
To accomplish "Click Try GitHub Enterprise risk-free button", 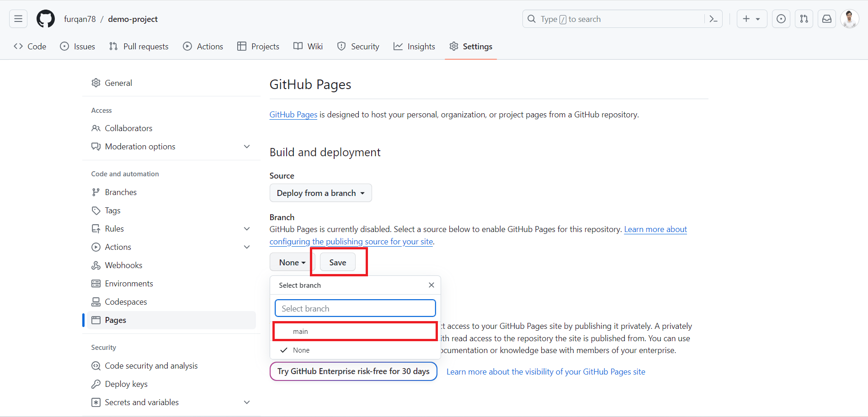I will pyautogui.click(x=353, y=371).
